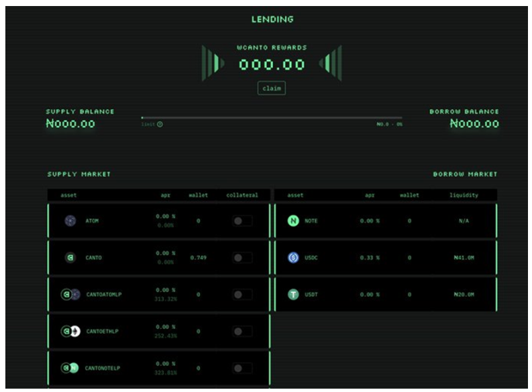Screen dimensions: 532x392
Task: Open the NOTE borrow market name
Action: point(311,221)
